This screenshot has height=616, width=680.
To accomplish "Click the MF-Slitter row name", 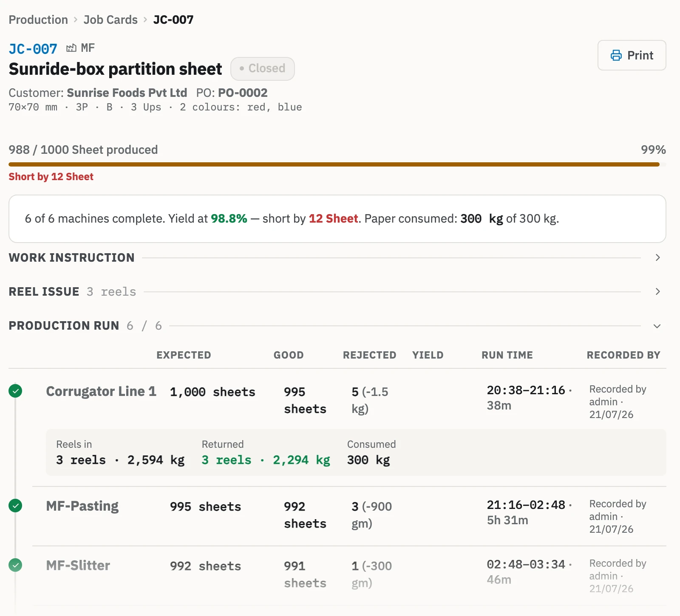I will (78, 565).
